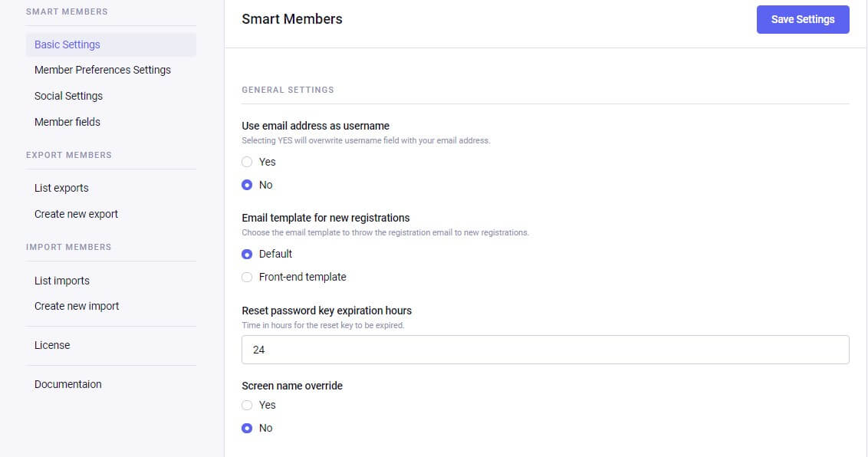This screenshot has height=457, width=868.
Task: Select Create new import
Action: pyautogui.click(x=77, y=306)
